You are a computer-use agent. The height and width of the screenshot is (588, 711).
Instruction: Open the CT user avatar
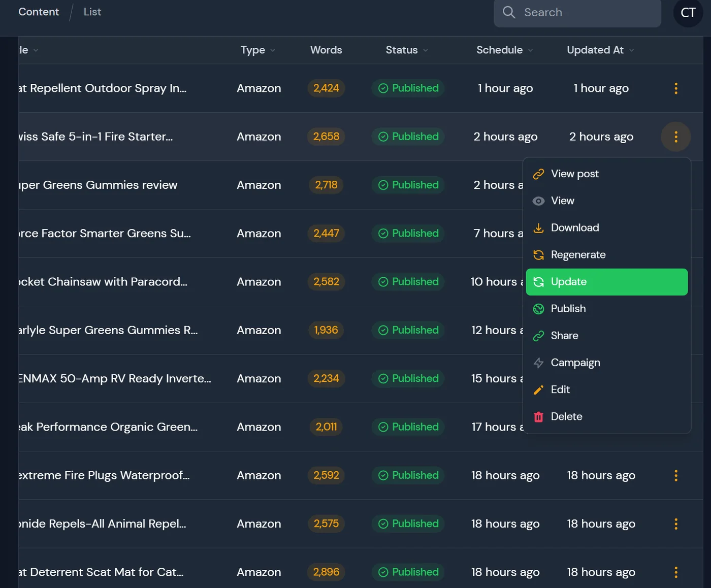688,13
